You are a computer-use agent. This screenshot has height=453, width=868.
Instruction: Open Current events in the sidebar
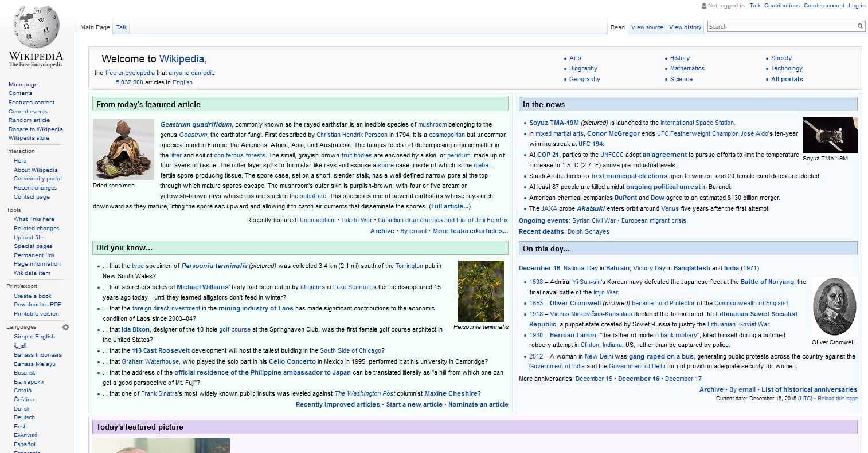pyautogui.click(x=28, y=111)
